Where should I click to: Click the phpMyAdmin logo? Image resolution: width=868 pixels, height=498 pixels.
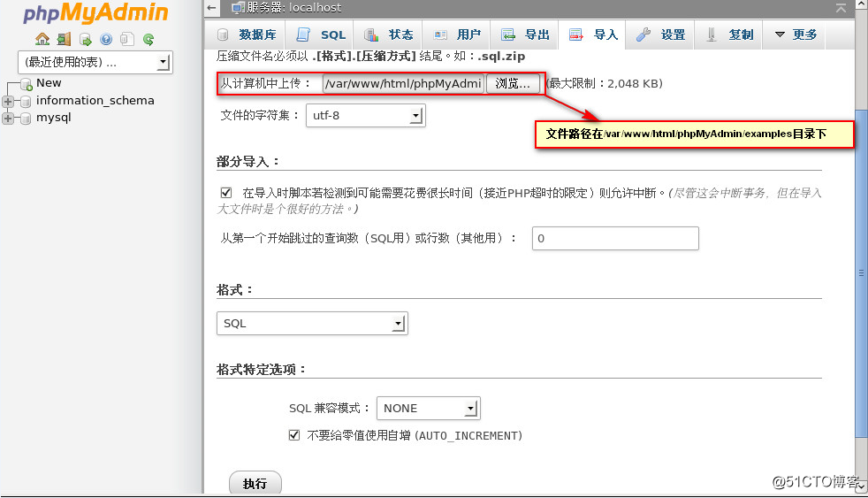95,13
